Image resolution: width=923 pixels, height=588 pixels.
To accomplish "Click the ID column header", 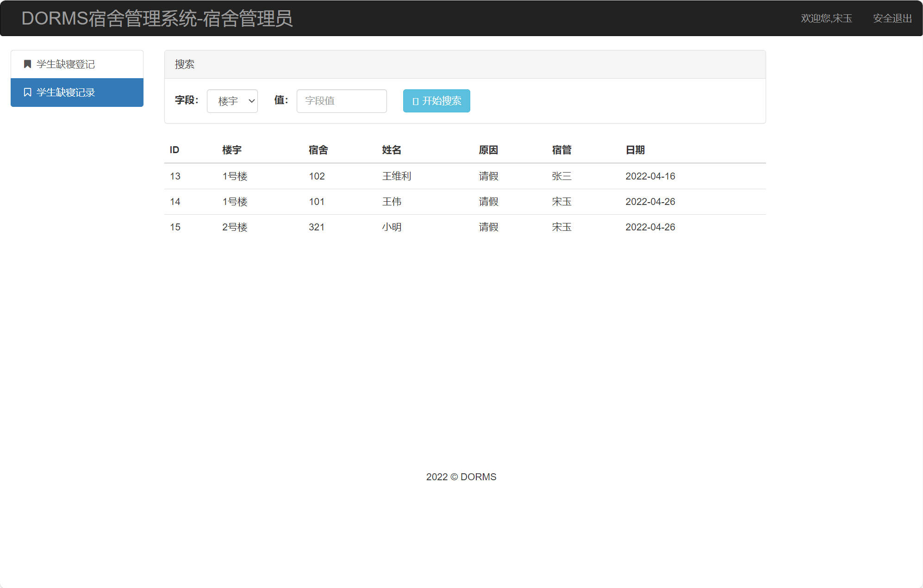I will pyautogui.click(x=175, y=150).
